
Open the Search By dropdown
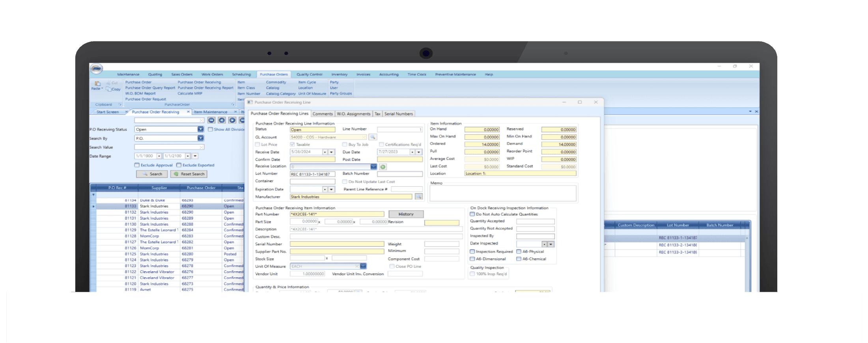(200, 138)
